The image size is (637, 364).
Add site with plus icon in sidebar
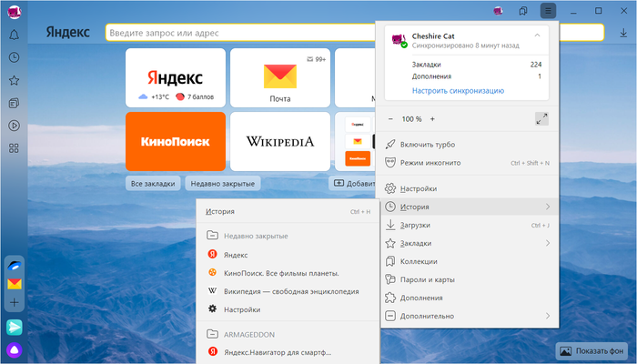pyautogui.click(x=15, y=302)
